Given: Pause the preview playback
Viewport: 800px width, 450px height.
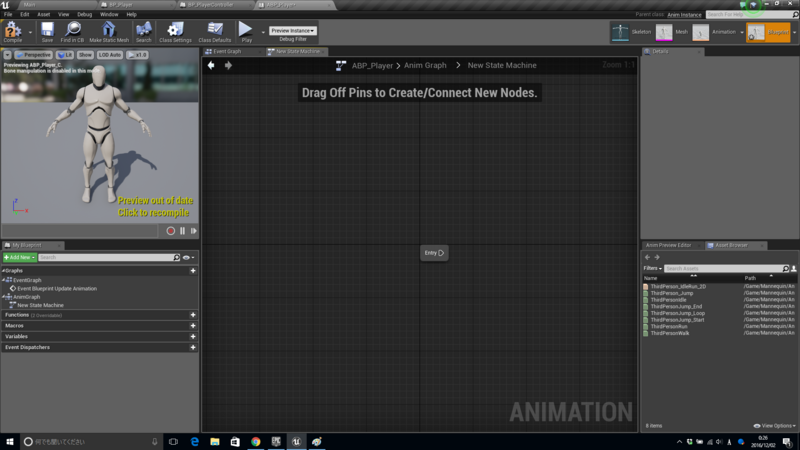Looking at the screenshot, I should pos(183,231).
